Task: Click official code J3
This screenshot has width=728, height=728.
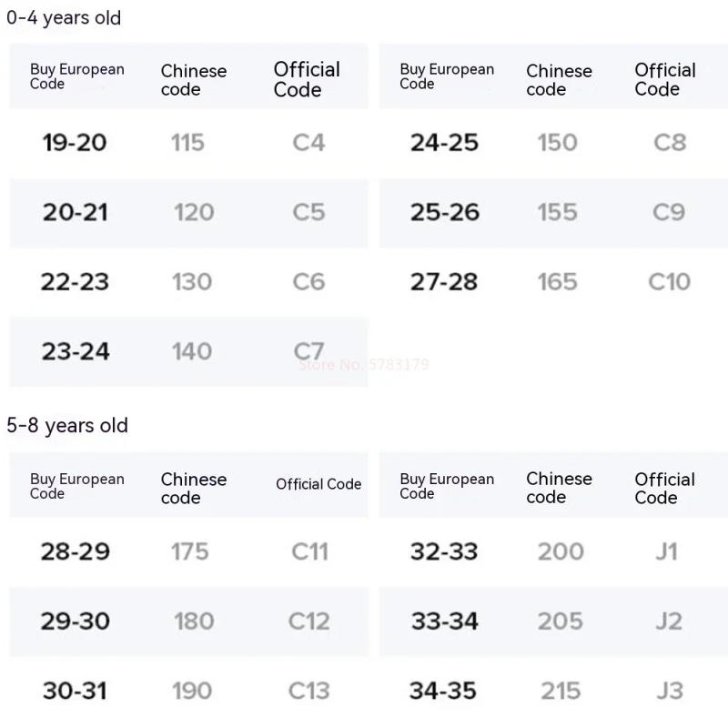Action: coord(669,691)
